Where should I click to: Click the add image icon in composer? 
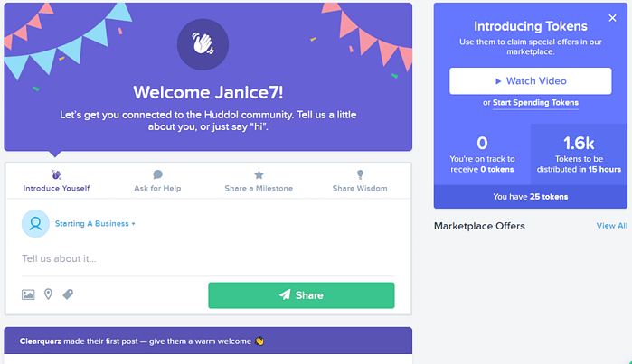[x=28, y=294]
